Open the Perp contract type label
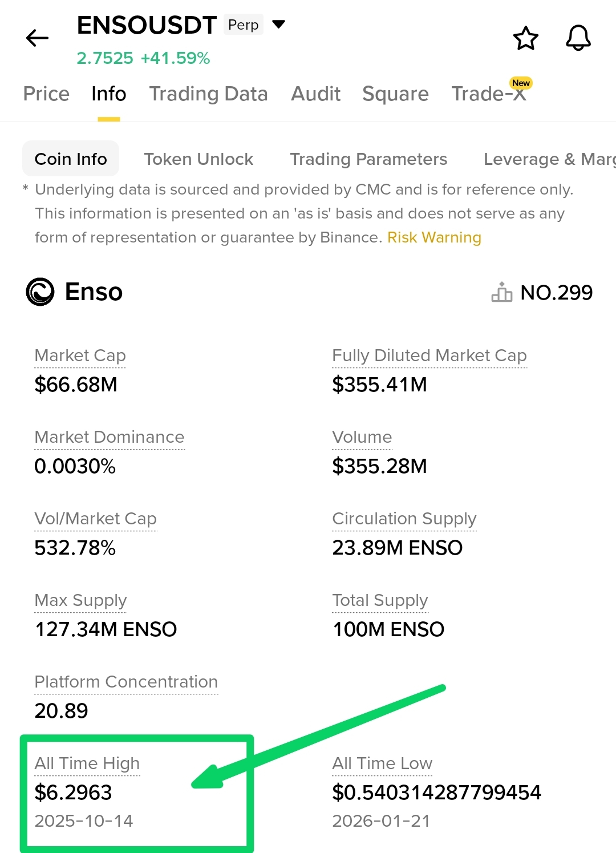The height and width of the screenshot is (853, 616). (x=244, y=25)
